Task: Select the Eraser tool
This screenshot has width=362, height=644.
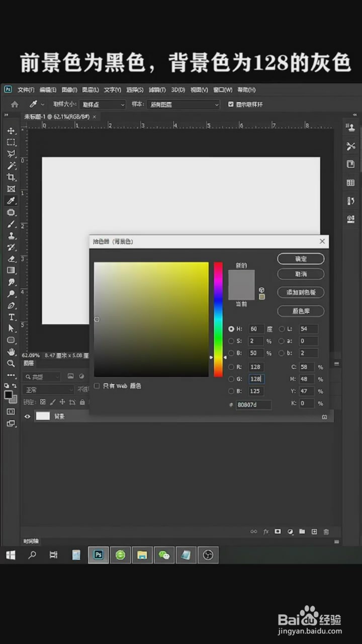Action: (11, 259)
